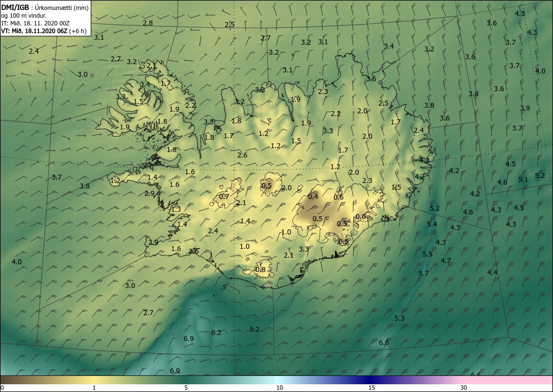
Task: Click the glacier value '0.7'
Action: pyautogui.click(x=224, y=196)
